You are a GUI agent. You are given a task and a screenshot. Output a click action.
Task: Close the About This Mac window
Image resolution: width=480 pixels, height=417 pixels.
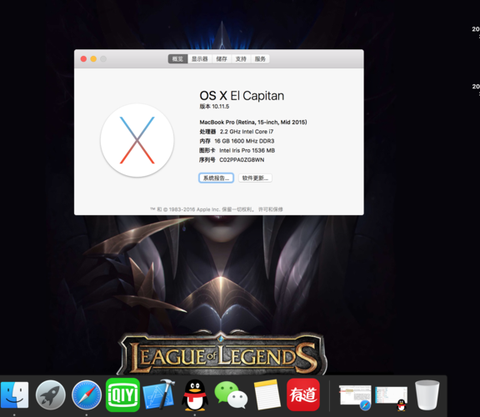[84, 59]
